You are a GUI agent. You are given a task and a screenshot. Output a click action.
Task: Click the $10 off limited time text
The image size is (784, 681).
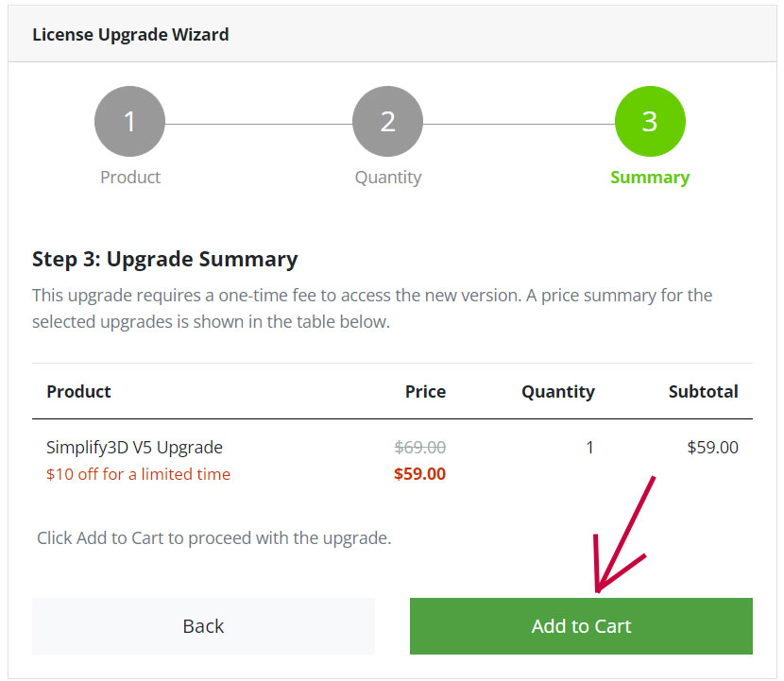138,474
